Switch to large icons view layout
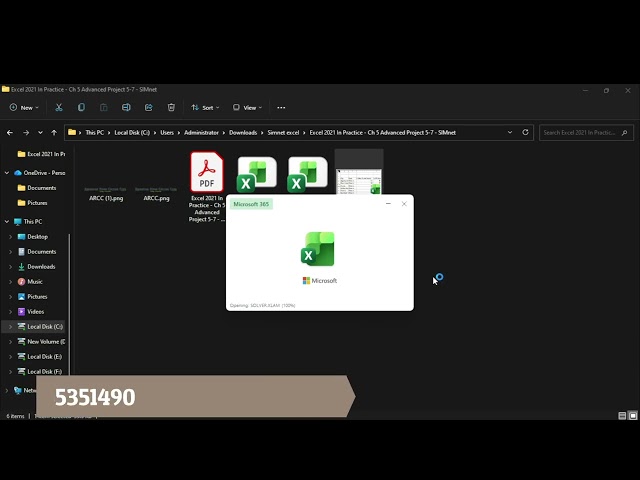The width and height of the screenshot is (640, 480). (x=633, y=416)
